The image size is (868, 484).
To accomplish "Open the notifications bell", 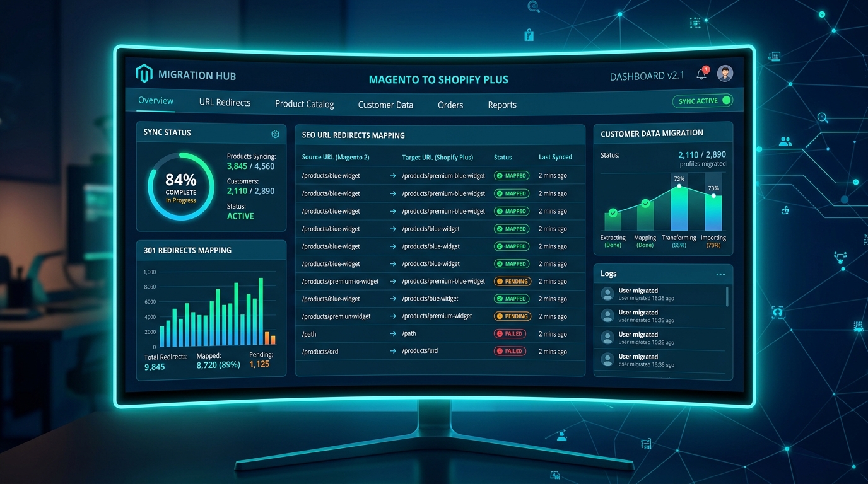I will pos(701,74).
